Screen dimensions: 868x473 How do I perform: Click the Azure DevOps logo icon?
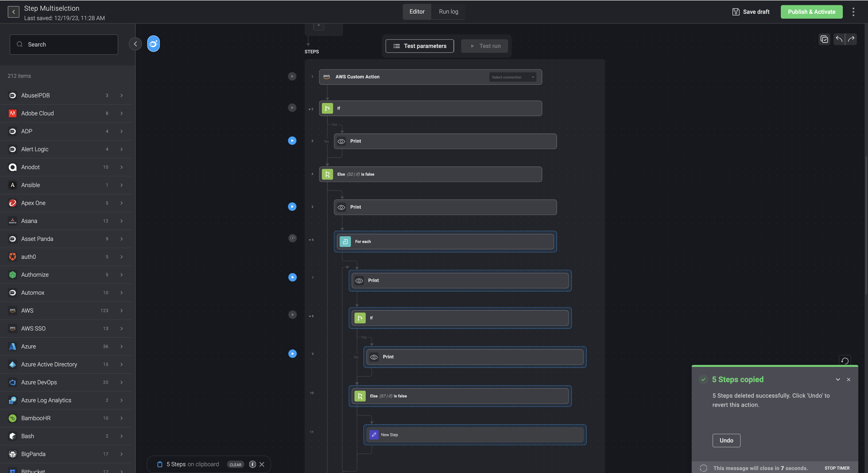12,382
